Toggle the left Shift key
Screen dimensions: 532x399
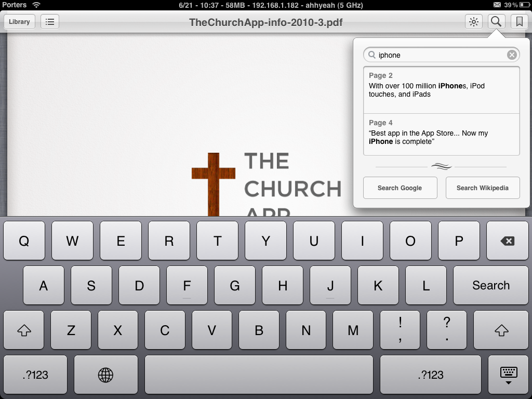[x=24, y=330]
